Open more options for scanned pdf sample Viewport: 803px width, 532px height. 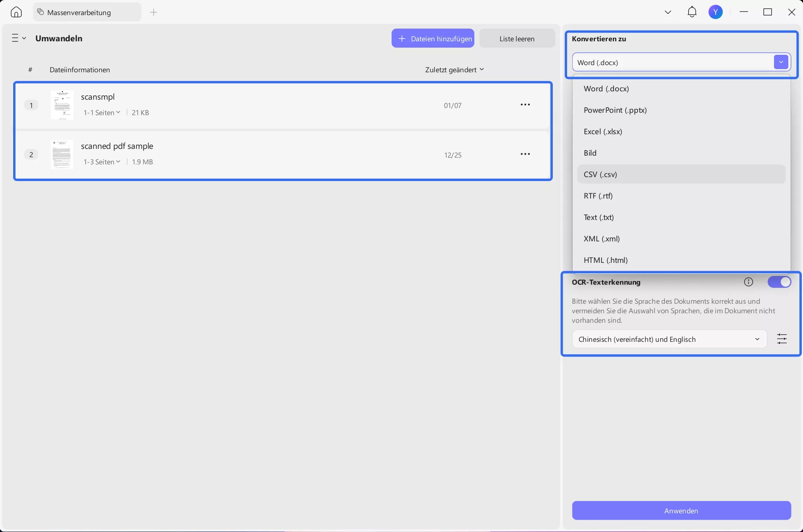[525, 154]
